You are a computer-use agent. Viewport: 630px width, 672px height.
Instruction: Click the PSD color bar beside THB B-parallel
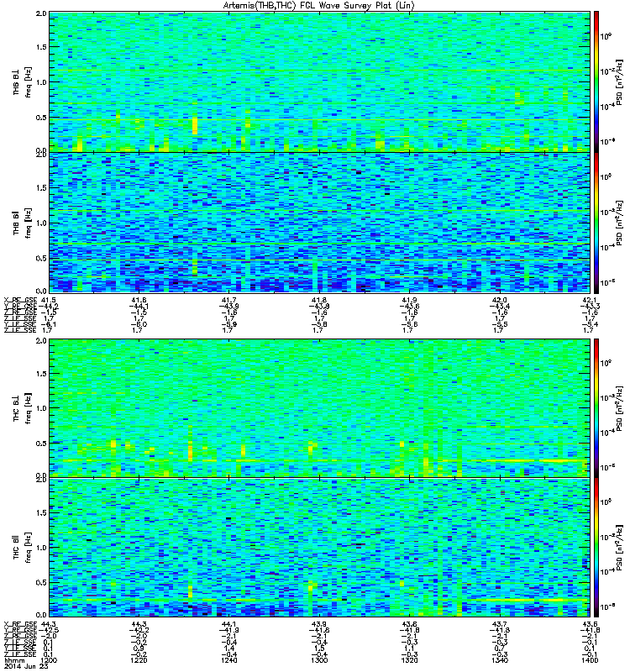(596, 223)
